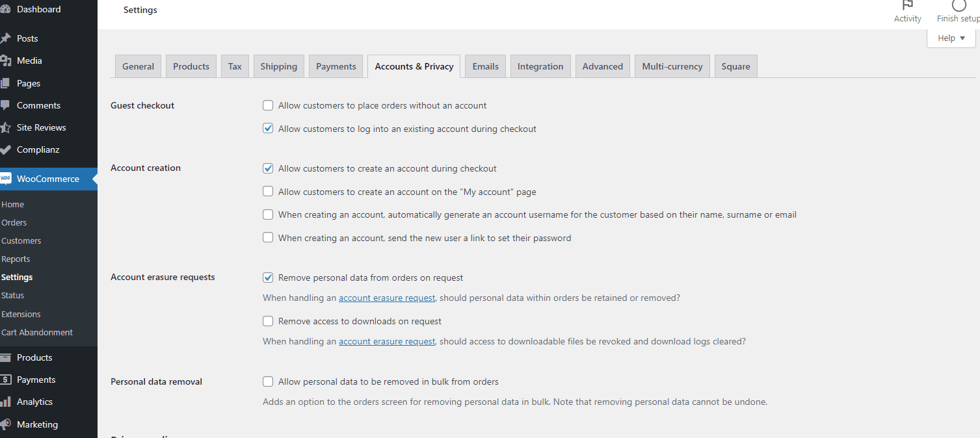
Task: Click the Analytics bar chart icon
Action: tap(6, 402)
